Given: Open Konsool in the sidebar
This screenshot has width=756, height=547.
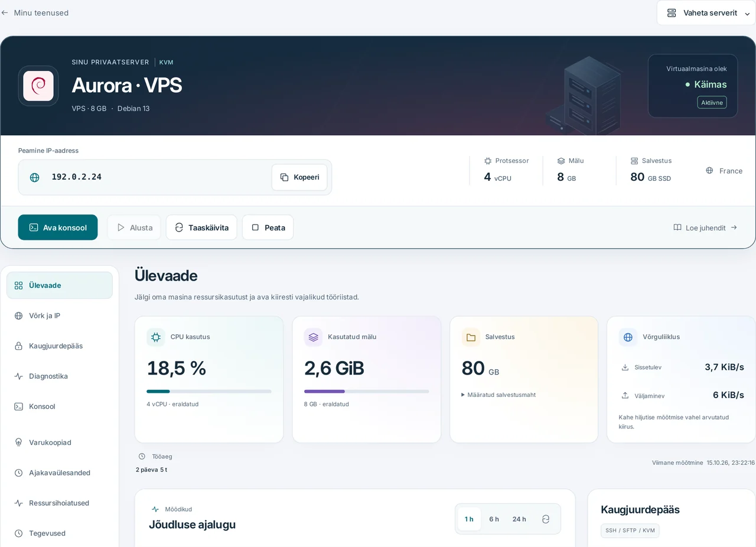Looking at the screenshot, I should click(60, 406).
